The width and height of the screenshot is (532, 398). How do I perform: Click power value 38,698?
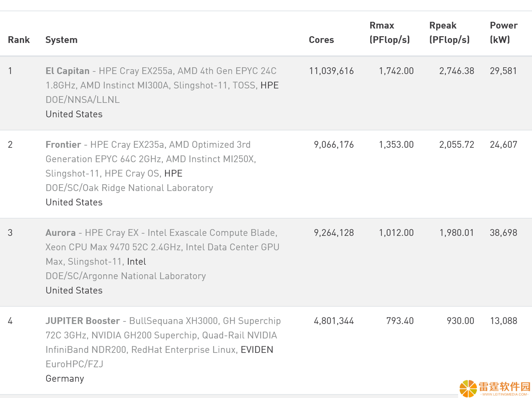(x=504, y=232)
